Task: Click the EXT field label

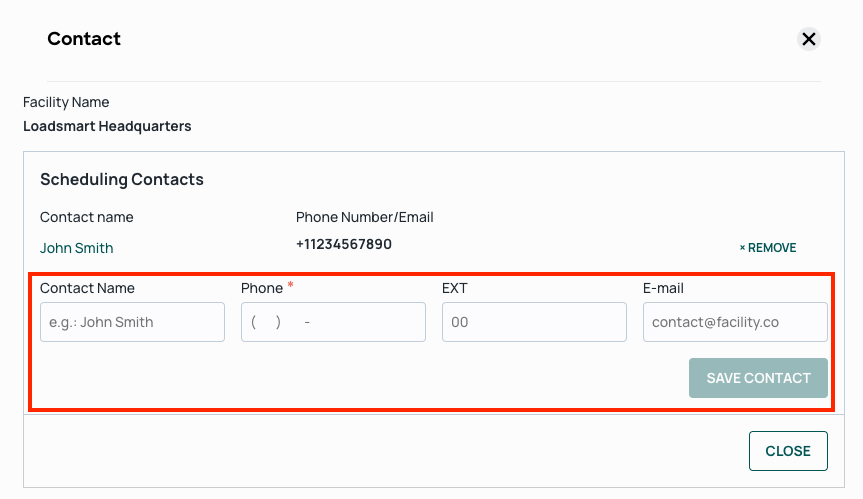Action: click(x=455, y=288)
